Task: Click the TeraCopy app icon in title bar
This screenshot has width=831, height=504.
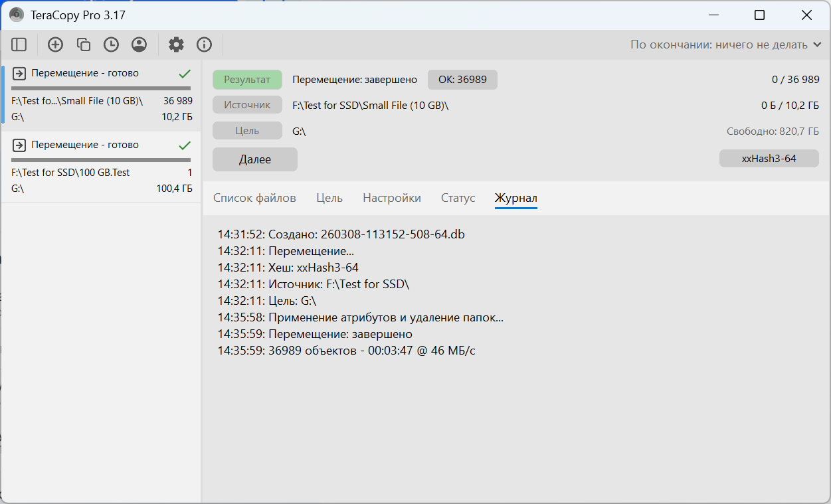Action: [x=17, y=15]
